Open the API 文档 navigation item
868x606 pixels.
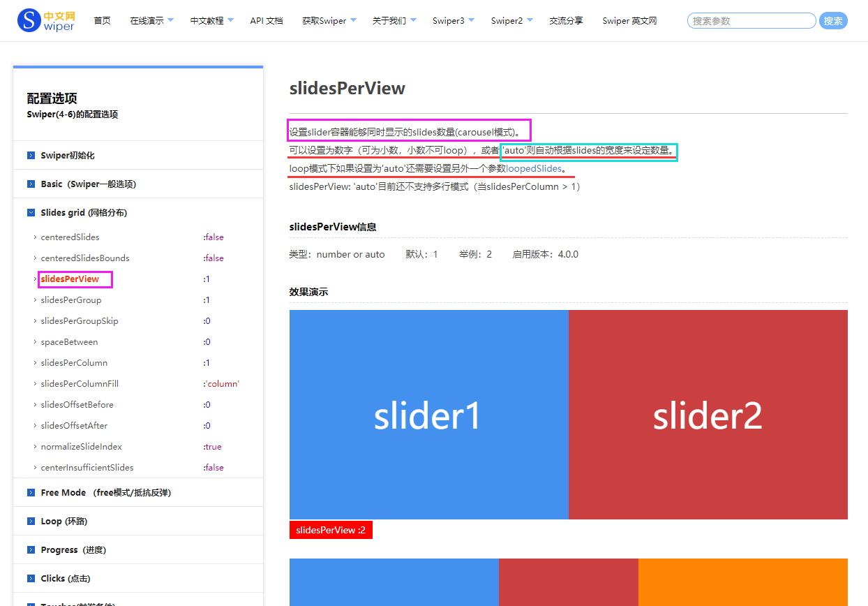(x=266, y=20)
